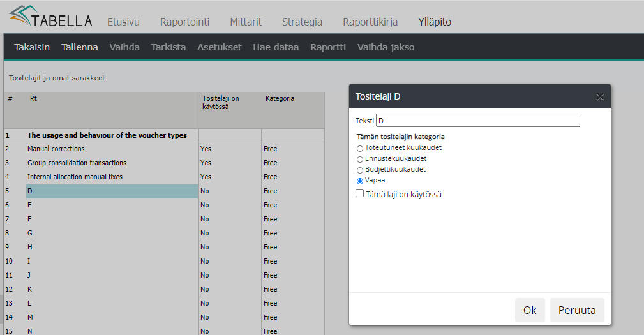Open the Raportointi menu
Viewport: 644px width, 335px height.
coord(184,22)
